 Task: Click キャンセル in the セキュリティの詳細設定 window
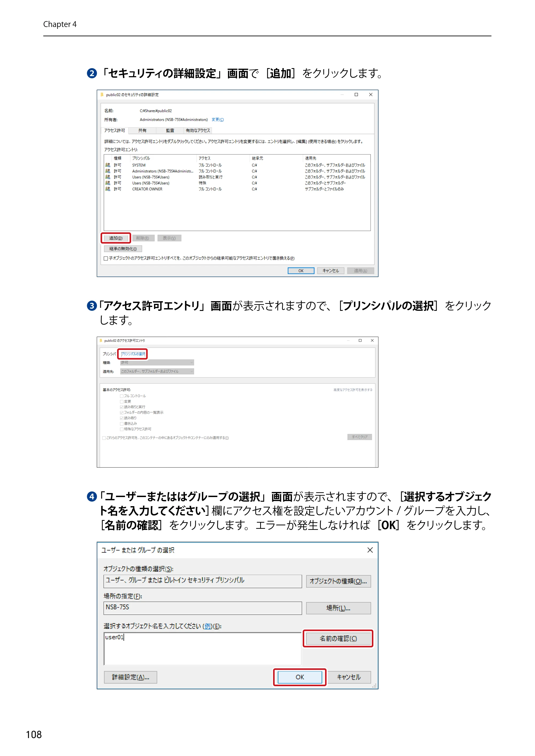pos(331,271)
